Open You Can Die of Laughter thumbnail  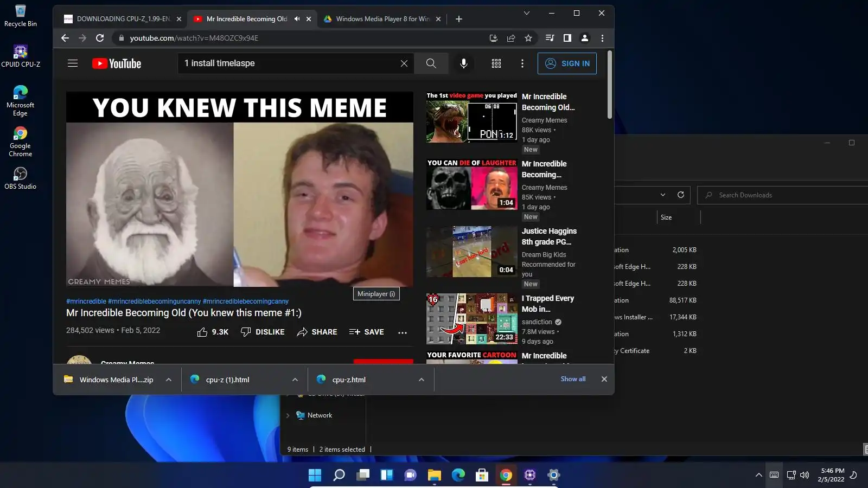click(x=472, y=184)
